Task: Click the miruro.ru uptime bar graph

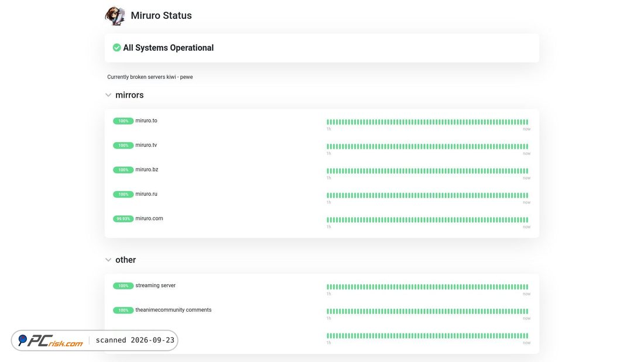Action: coord(427,195)
